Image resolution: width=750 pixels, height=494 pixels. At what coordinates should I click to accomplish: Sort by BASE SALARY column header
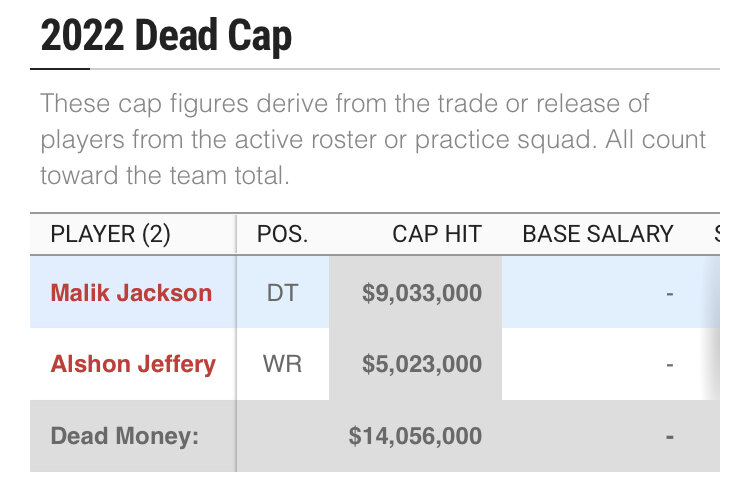598,235
